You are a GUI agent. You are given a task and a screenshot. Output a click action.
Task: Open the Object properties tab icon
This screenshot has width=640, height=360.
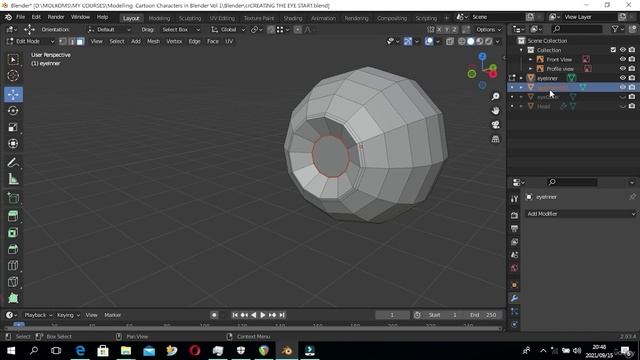[x=514, y=285]
